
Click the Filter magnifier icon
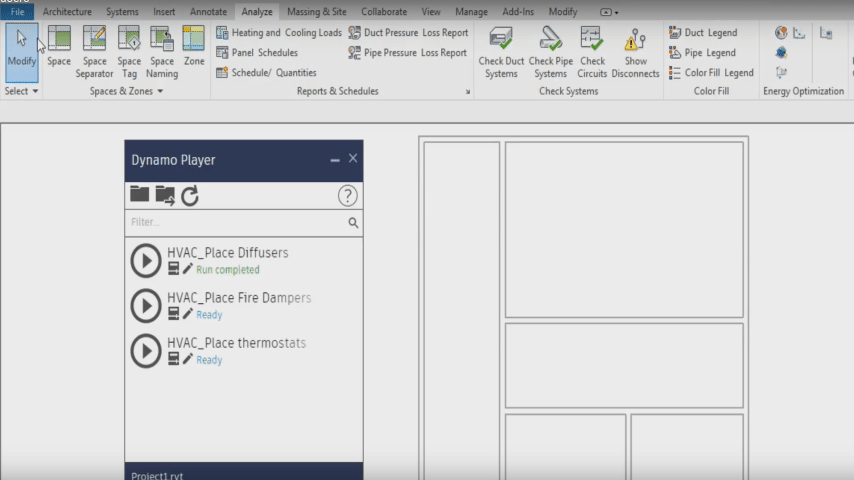click(353, 222)
